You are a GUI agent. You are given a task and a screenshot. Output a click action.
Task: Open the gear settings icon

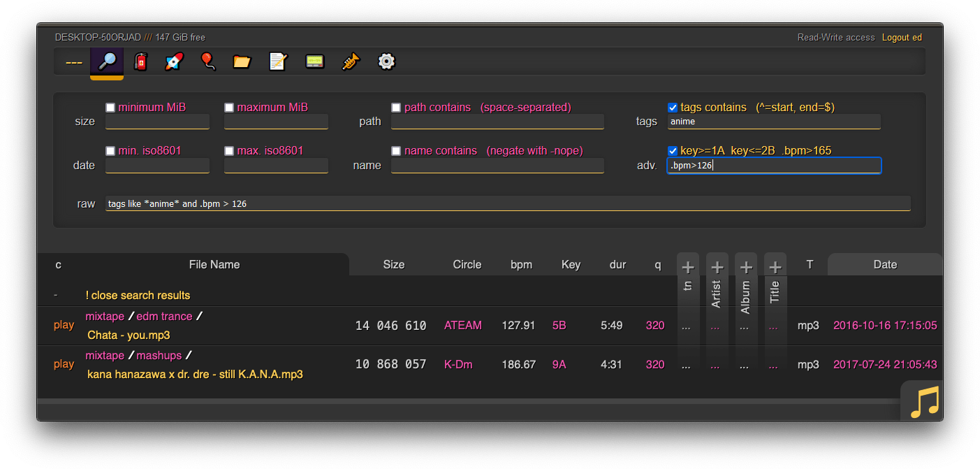[x=386, y=62]
